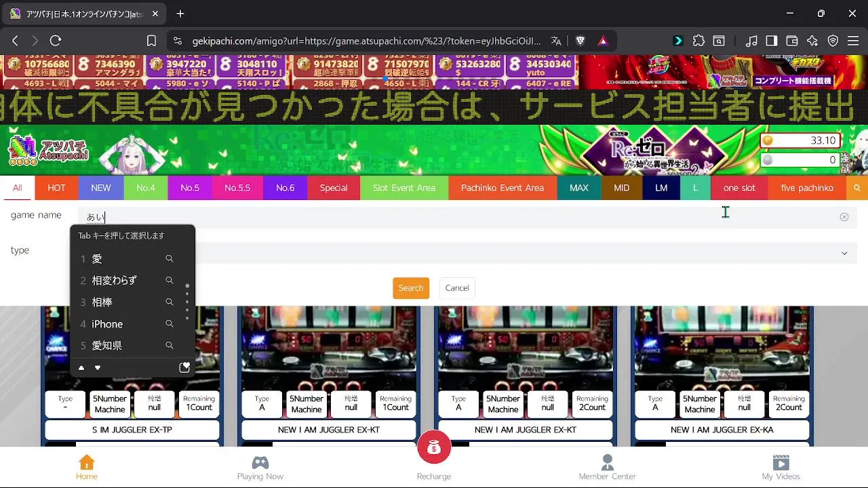Search suggestion 愛 with magnifier icon
The image size is (868, 488).
coord(170,259)
